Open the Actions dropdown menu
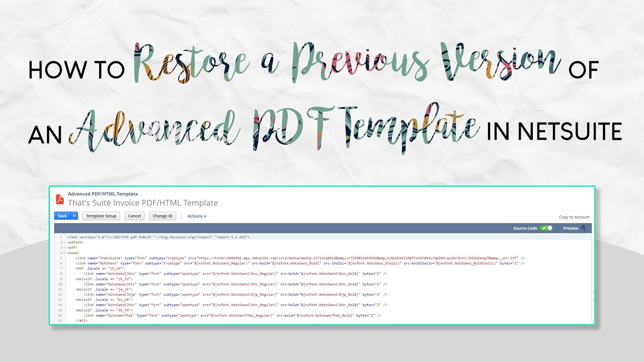 point(197,216)
